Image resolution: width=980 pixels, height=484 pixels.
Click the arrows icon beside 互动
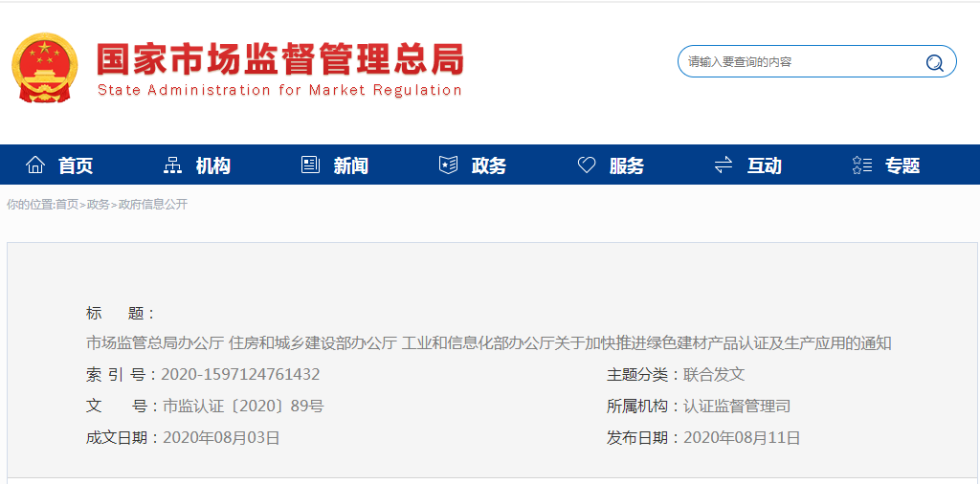coord(724,165)
